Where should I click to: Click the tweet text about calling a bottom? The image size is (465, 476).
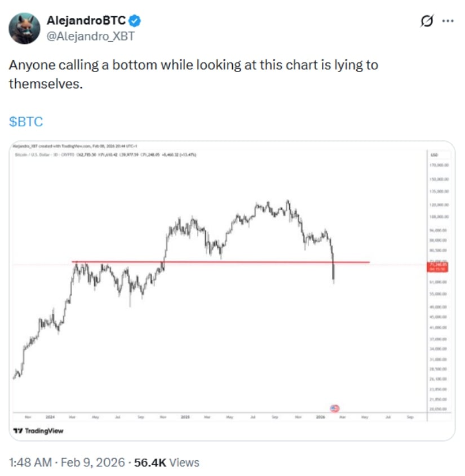193,74
